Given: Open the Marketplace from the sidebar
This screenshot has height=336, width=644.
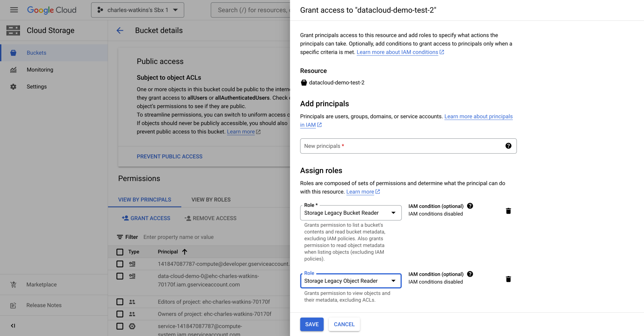Looking at the screenshot, I should pyautogui.click(x=41, y=284).
